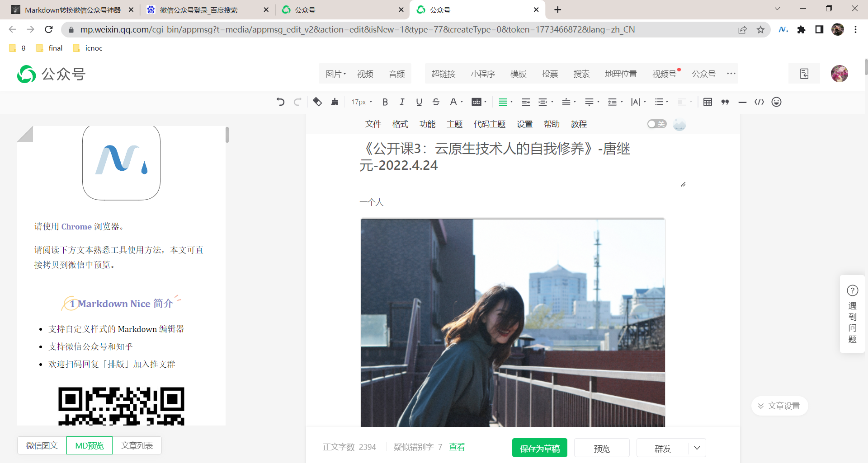The height and width of the screenshot is (463, 868).
Task: Open the font color dropdown
Action: (x=456, y=102)
